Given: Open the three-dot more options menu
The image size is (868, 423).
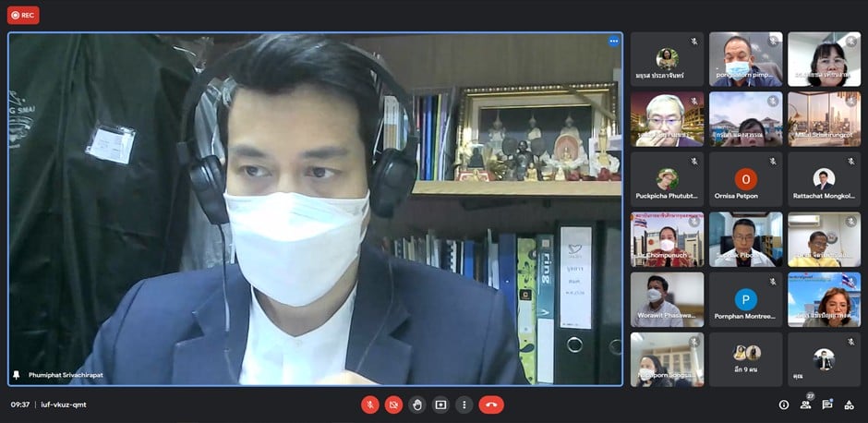Looking at the screenshot, I should [x=464, y=405].
